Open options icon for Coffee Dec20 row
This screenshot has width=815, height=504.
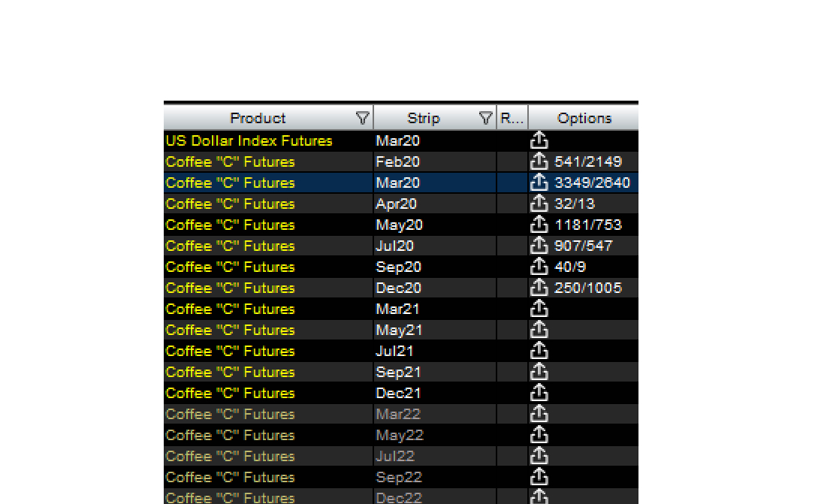pyautogui.click(x=539, y=288)
